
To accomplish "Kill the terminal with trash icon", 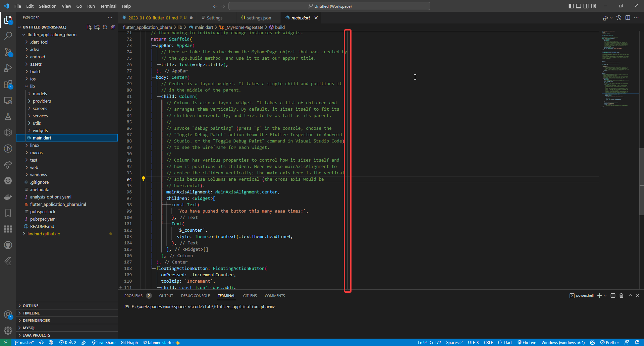I will (x=621, y=295).
